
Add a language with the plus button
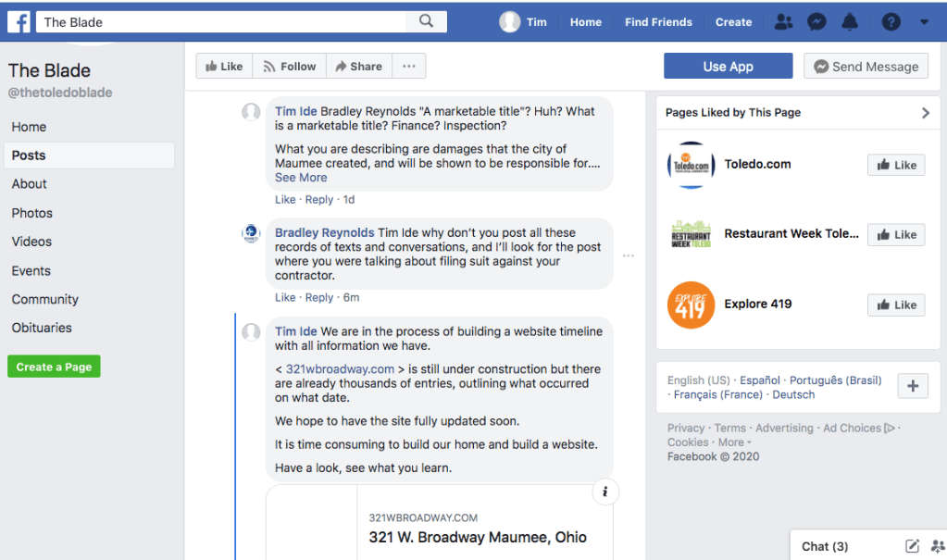pos(912,387)
